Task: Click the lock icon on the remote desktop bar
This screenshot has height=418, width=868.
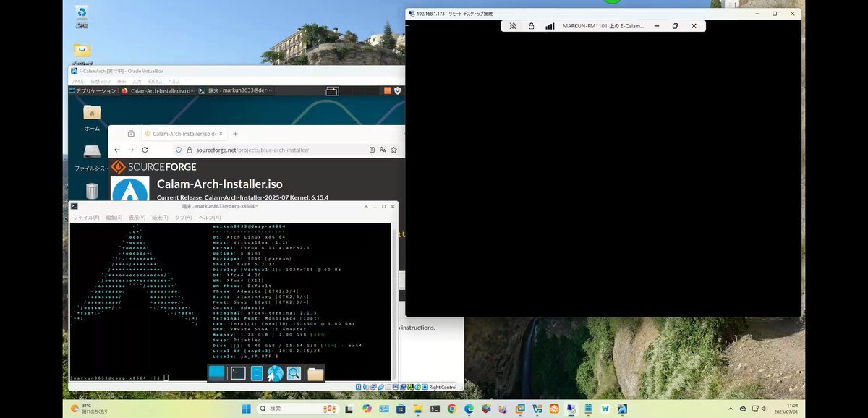Action: (x=531, y=26)
